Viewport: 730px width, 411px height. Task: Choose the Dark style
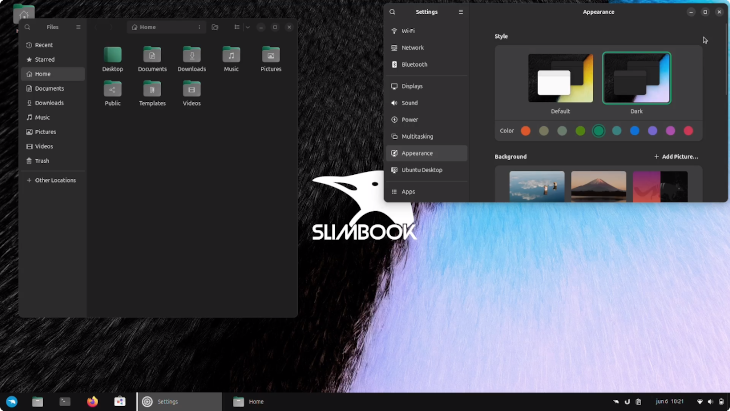click(x=636, y=78)
